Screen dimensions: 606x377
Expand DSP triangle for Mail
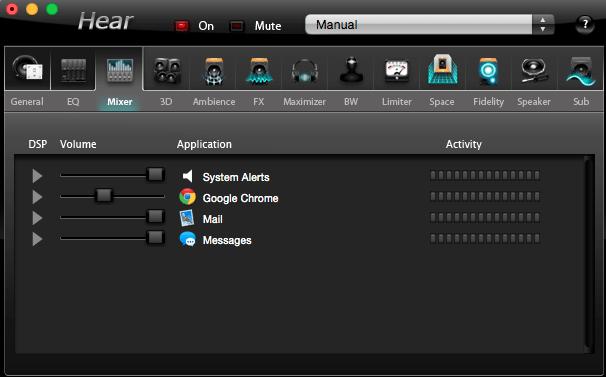37,218
